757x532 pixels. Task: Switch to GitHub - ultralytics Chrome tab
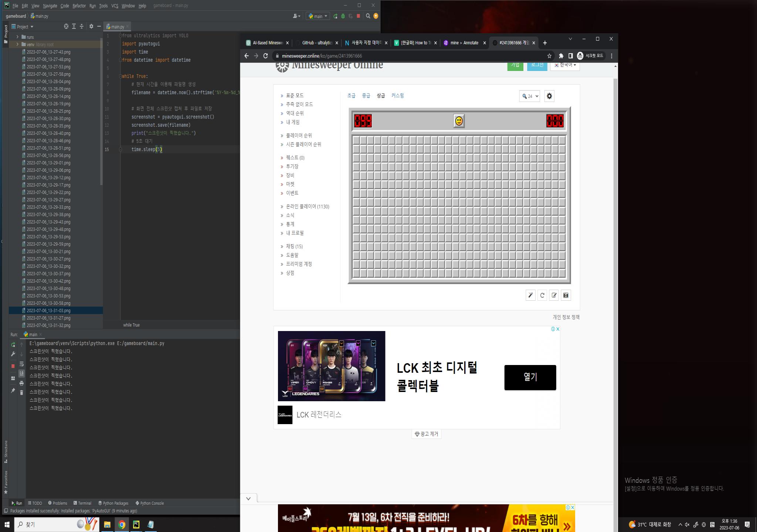(317, 43)
